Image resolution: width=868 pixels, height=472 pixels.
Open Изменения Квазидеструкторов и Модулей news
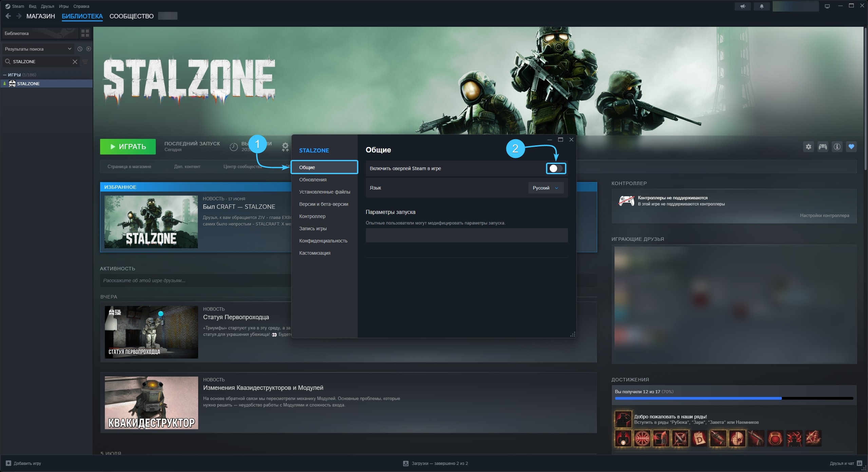pos(263,388)
